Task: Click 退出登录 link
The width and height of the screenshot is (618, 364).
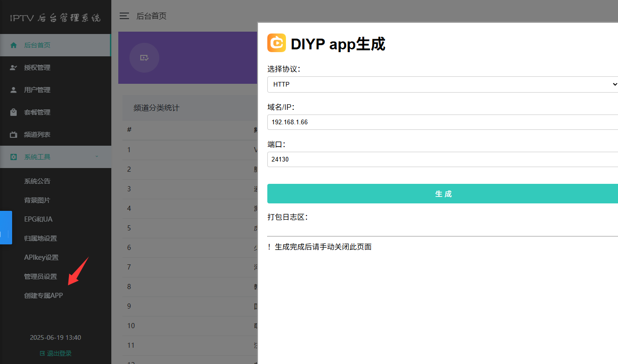Action: pyautogui.click(x=59, y=353)
